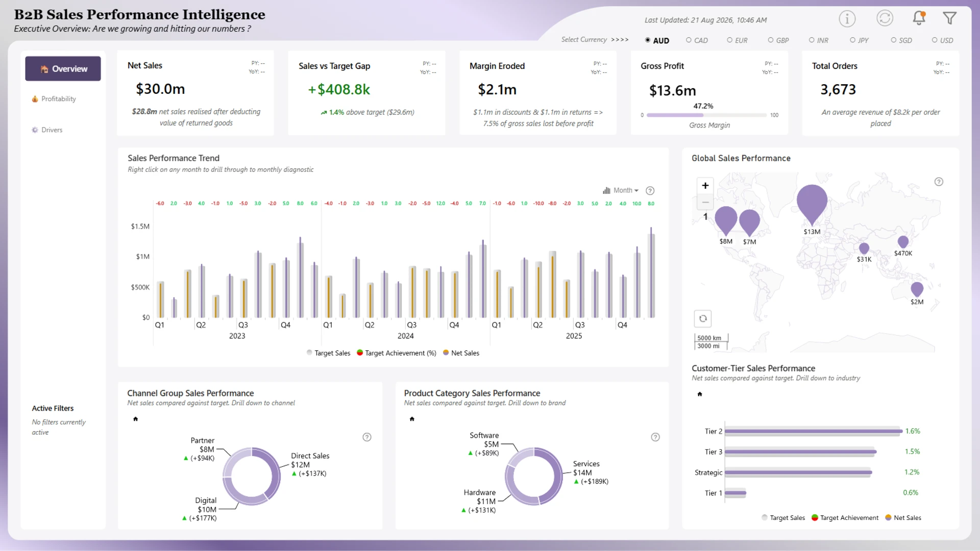
Task: Open the filter funnel icon
Action: click(949, 18)
